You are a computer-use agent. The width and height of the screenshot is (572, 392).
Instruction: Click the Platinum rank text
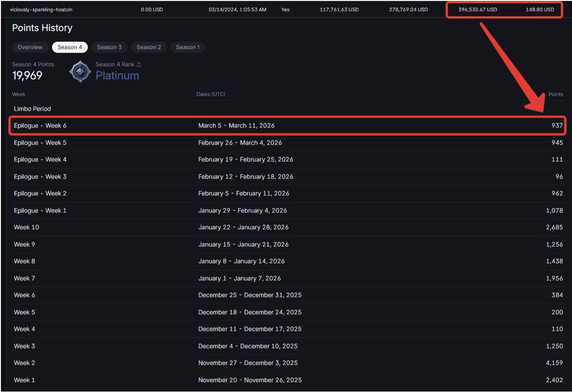[x=117, y=76]
